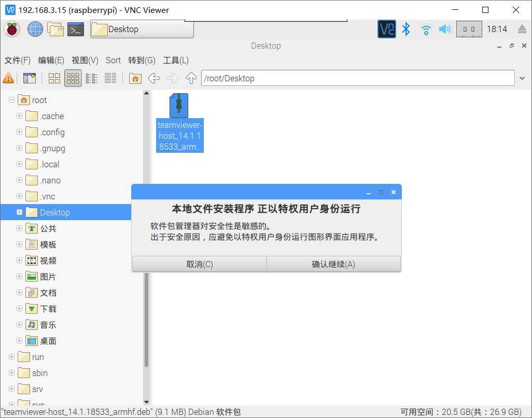Click 确认继续(A) to continue installation
Viewport: 532px width, 418px height.
(x=333, y=264)
